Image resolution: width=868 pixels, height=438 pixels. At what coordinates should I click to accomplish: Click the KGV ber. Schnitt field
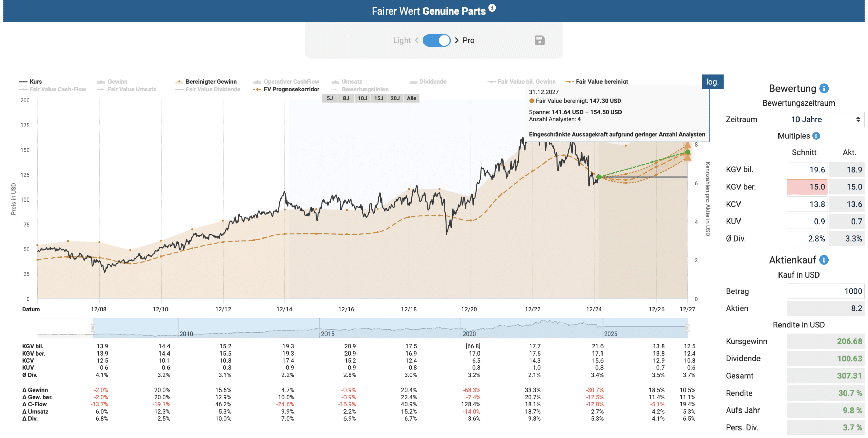point(807,187)
